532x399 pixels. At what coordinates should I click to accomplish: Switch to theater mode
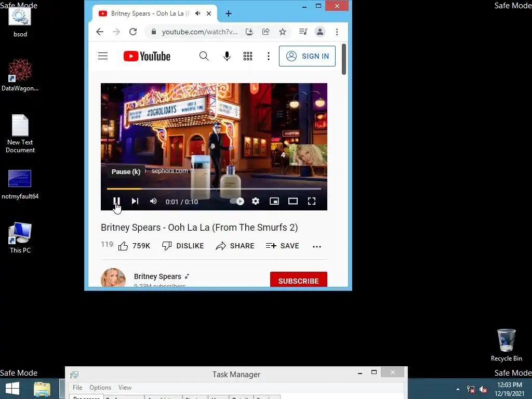coord(293,201)
